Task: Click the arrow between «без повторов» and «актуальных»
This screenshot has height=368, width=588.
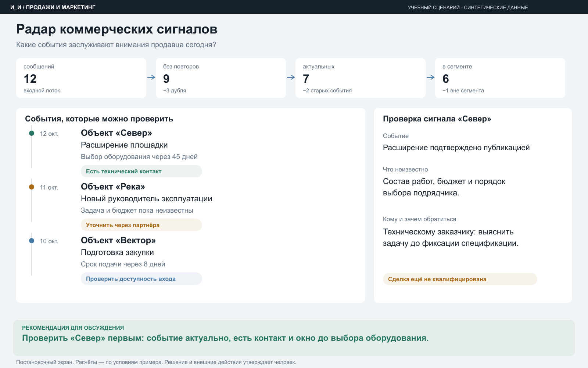Action: click(x=291, y=77)
